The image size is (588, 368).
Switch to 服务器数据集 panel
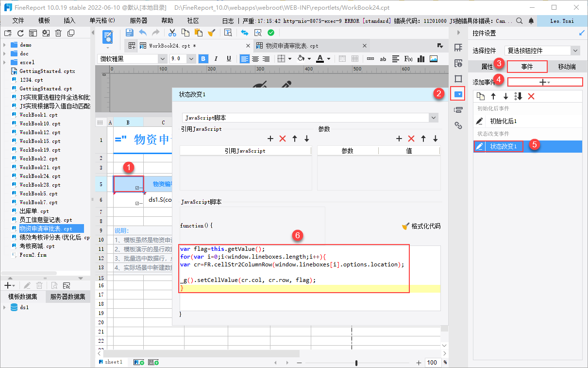pyautogui.click(x=68, y=297)
